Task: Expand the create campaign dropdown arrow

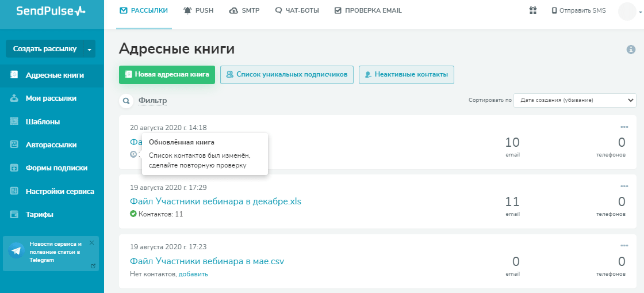Action: tap(89, 50)
